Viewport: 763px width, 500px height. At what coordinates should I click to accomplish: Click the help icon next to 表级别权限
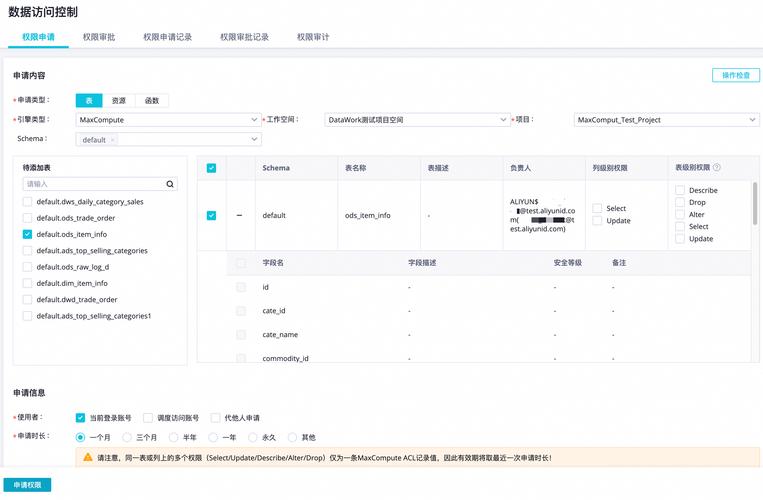tap(717, 168)
